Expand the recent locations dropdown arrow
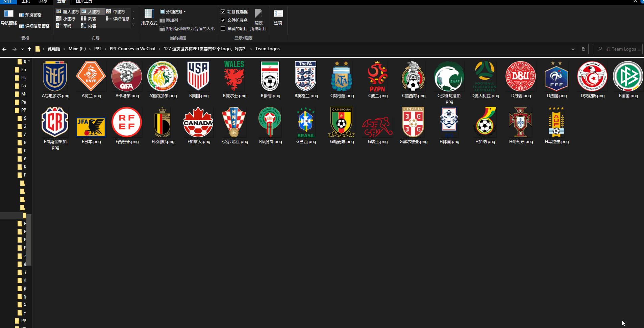 [22, 49]
